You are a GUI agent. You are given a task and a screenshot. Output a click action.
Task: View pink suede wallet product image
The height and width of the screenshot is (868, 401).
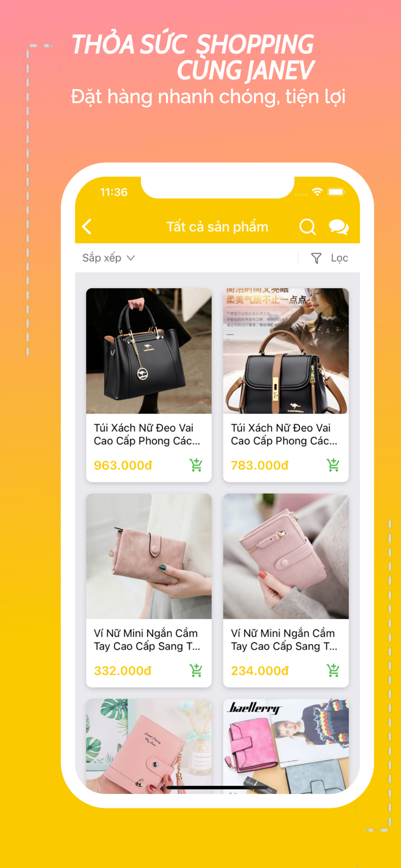pos(149,556)
